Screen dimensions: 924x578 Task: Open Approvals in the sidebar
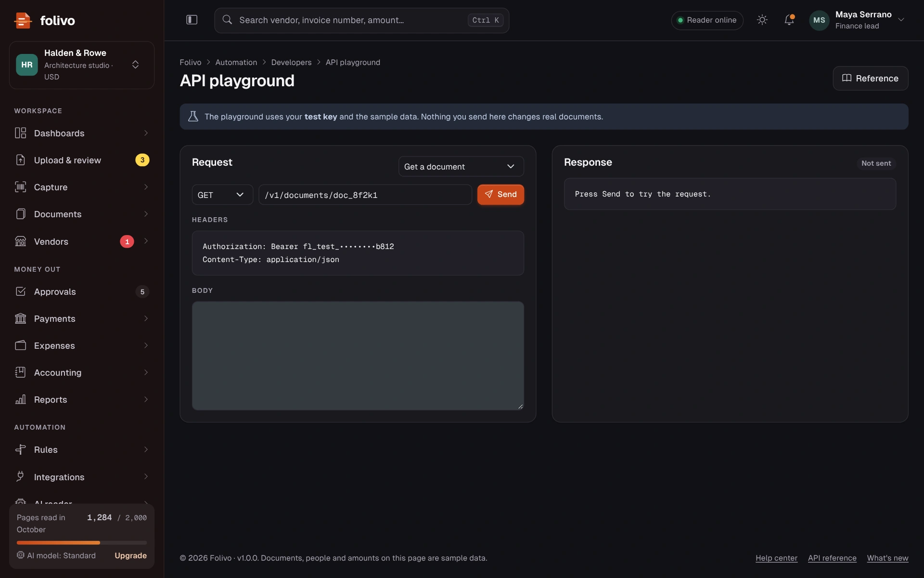click(x=82, y=291)
